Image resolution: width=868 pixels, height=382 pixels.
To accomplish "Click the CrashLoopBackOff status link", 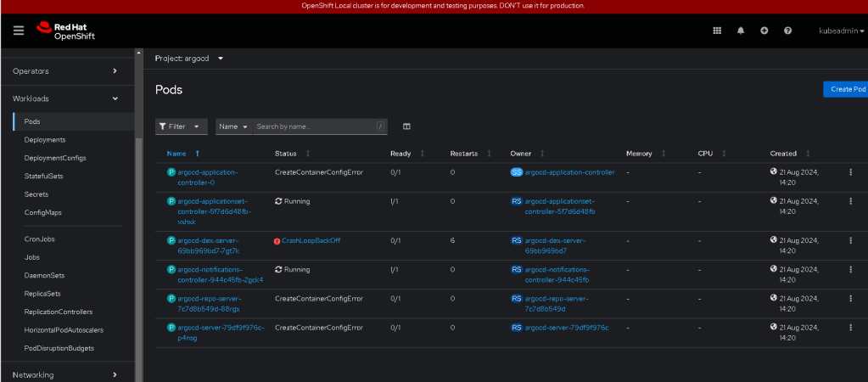I will tap(311, 241).
